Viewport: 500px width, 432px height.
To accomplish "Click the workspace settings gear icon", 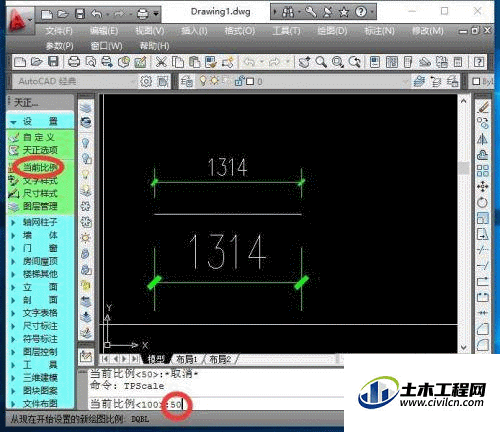I will tap(146, 81).
